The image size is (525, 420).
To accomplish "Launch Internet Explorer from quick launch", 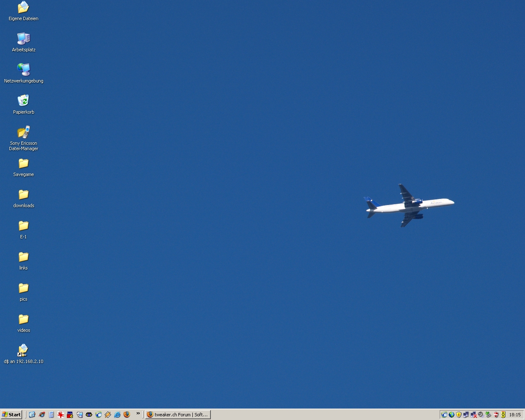I will pyautogui.click(x=117, y=415).
